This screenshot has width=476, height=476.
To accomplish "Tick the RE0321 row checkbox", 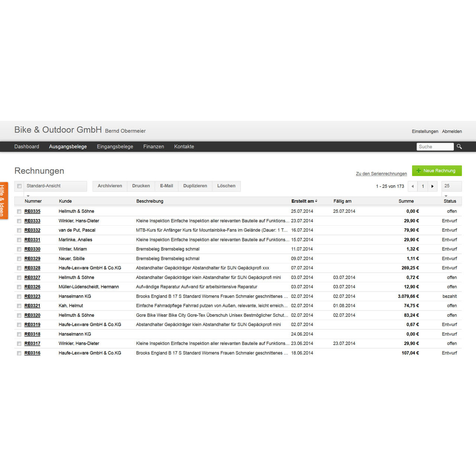I will [19, 306].
